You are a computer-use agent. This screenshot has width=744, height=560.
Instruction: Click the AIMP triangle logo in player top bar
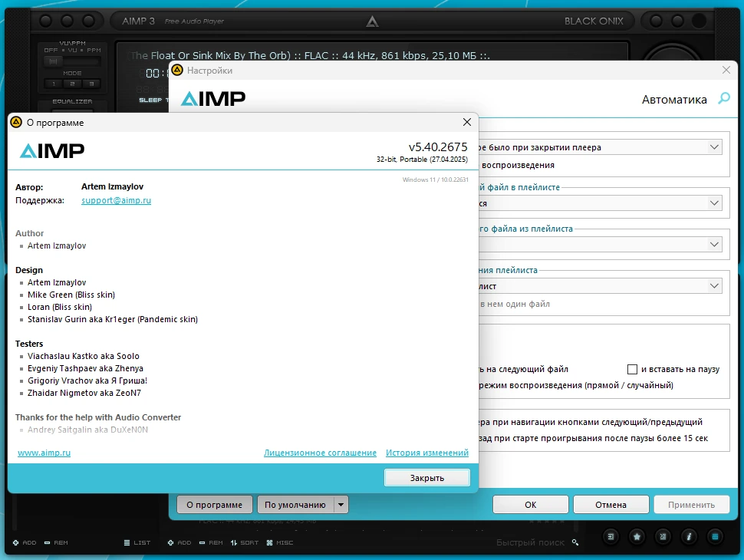coord(373,21)
